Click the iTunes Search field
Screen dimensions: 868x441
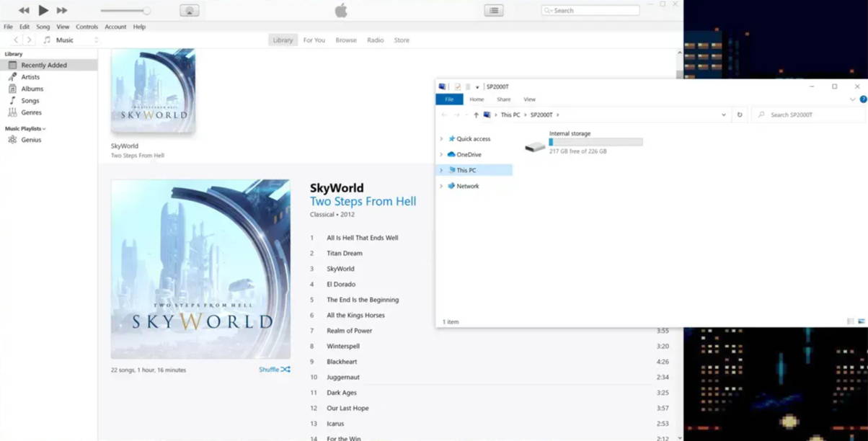point(590,11)
